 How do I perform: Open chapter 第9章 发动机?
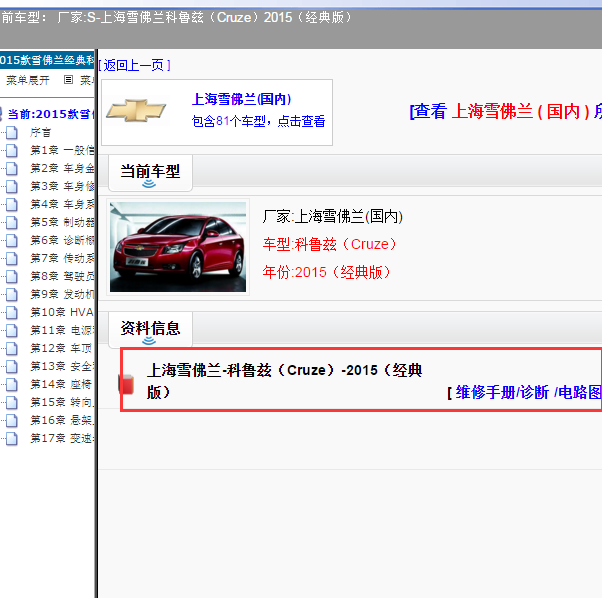(x=62, y=295)
